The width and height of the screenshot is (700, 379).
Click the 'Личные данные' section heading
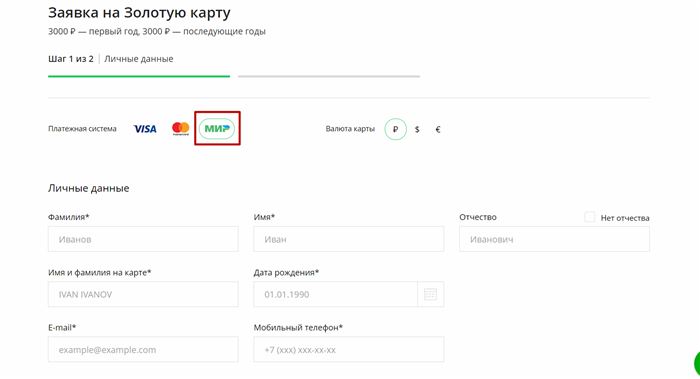[89, 188]
